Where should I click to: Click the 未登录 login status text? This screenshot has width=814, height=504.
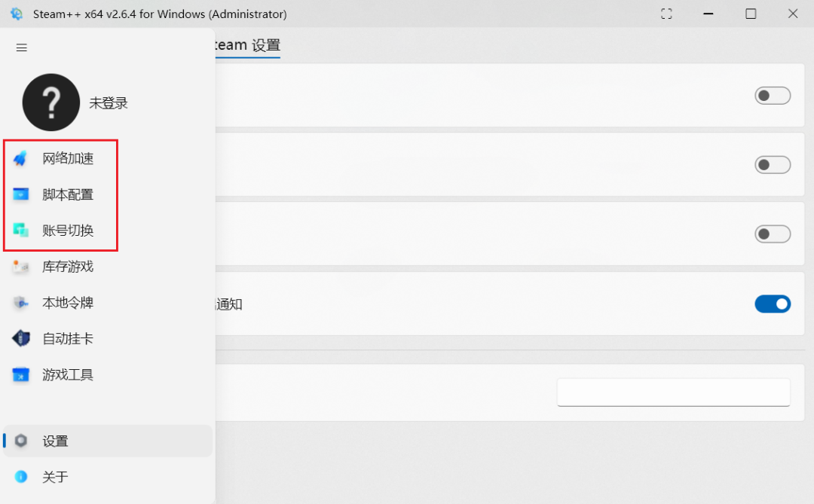(x=109, y=103)
